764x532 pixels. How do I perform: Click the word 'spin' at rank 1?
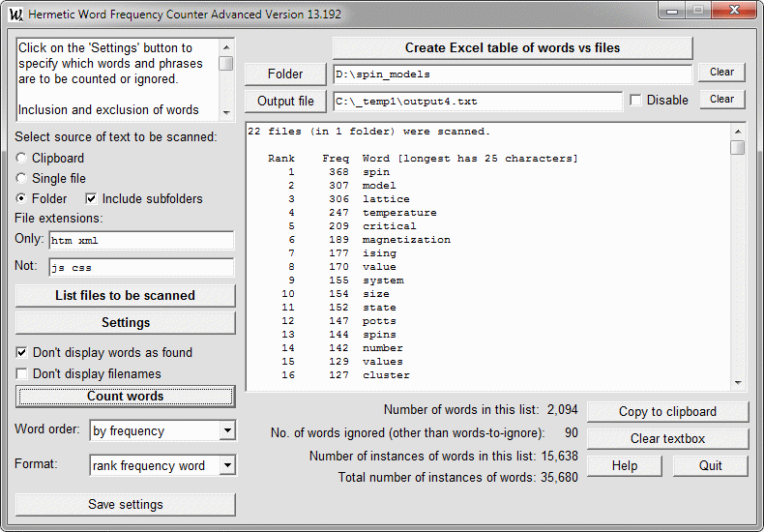[375, 172]
